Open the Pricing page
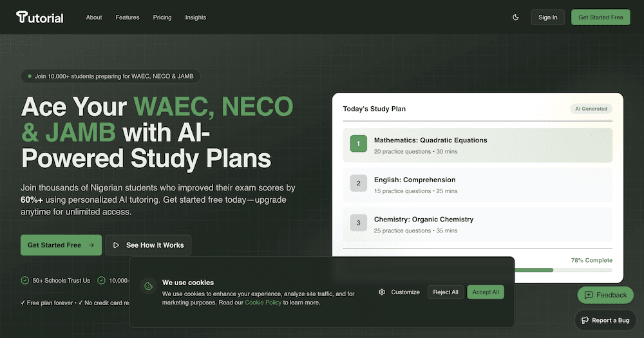644x338 pixels. pyautogui.click(x=162, y=17)
